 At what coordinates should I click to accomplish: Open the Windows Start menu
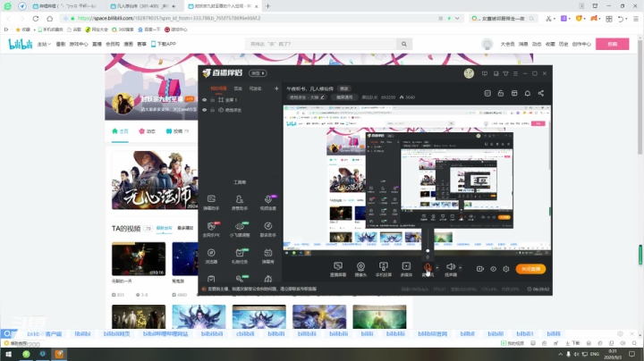click(8, 354)
